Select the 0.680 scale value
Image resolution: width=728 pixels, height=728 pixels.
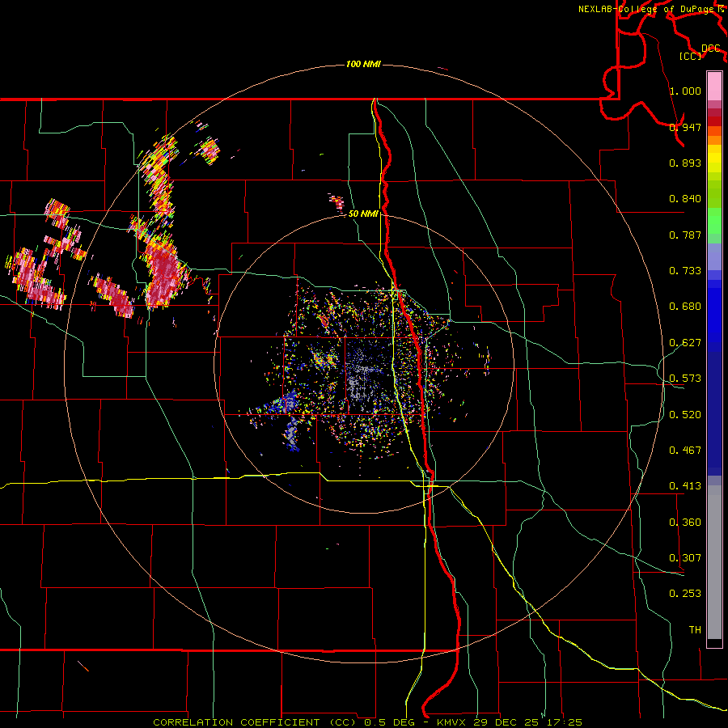click(x=685, y=307)
